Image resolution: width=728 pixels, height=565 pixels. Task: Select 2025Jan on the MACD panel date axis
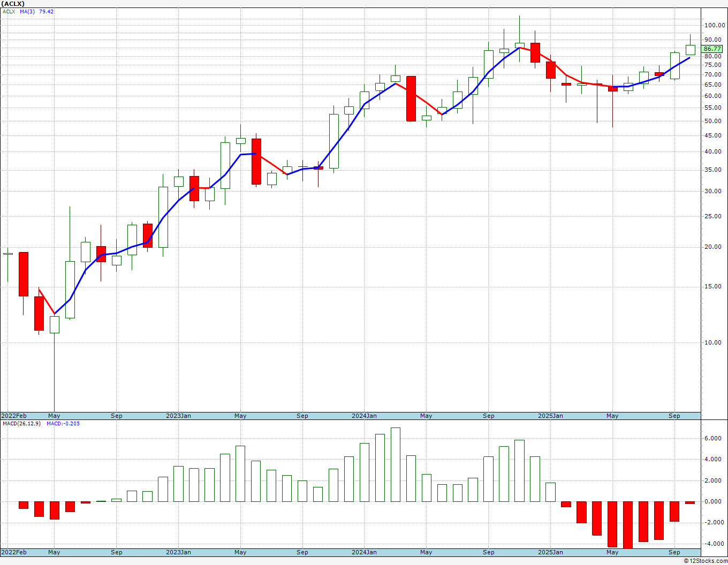coord(550,552)
